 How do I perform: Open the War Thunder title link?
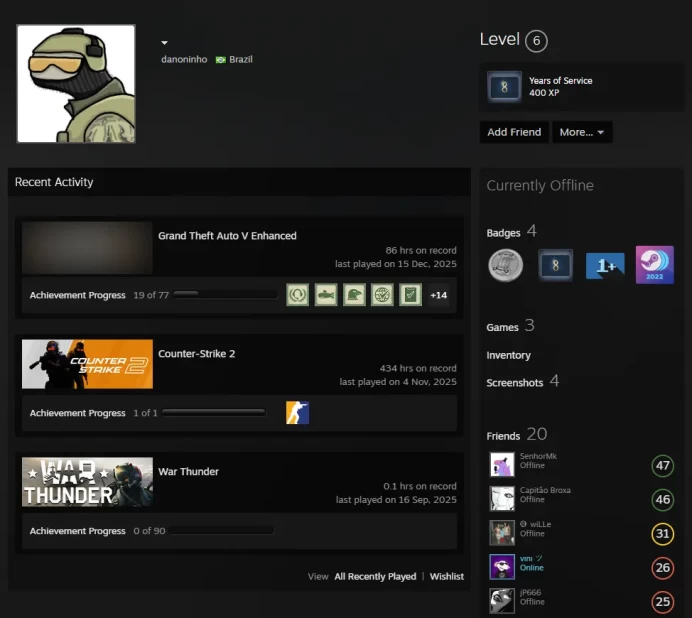click(188, 471)
